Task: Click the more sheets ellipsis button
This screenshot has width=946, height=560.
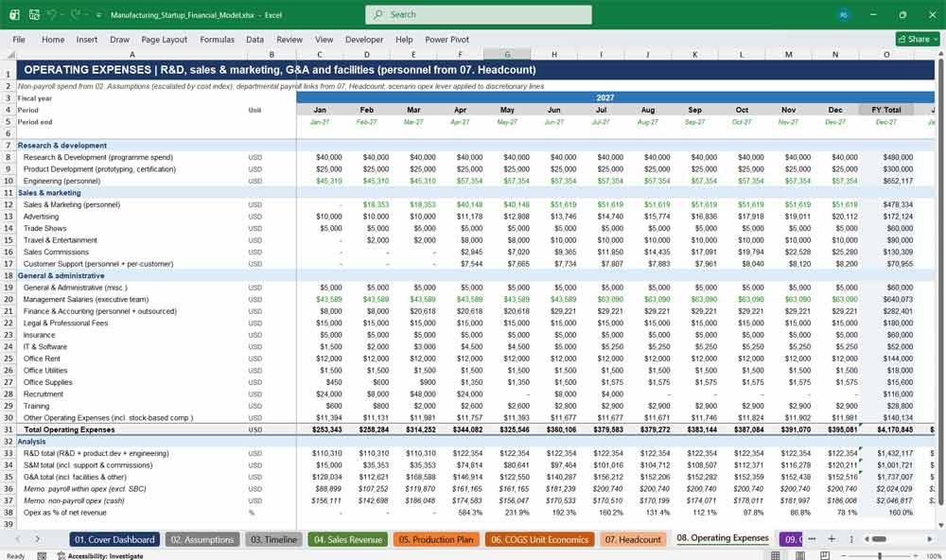Action: pyautogui.click(x=812, y=539)
